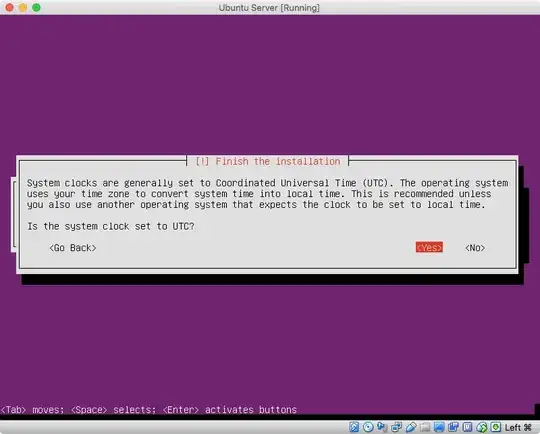
Task: Open the network adapters status icon
Action: pyautogui.click(x=396, y=427)
